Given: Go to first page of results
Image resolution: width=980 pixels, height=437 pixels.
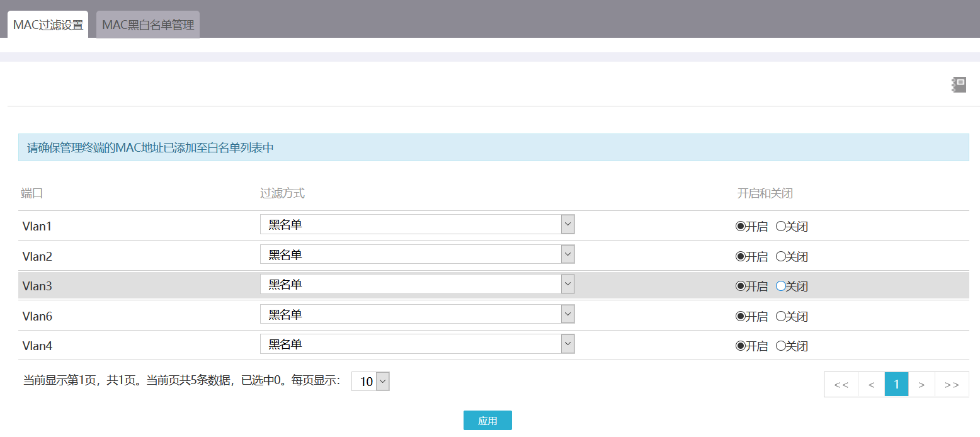Looking at the screenshot, I should click(x=841, y=385).
